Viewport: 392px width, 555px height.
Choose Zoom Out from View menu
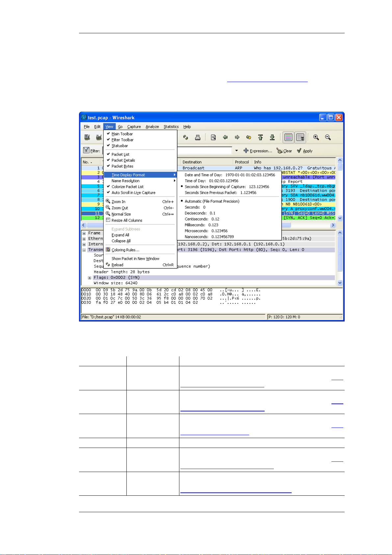coord(140,208)
